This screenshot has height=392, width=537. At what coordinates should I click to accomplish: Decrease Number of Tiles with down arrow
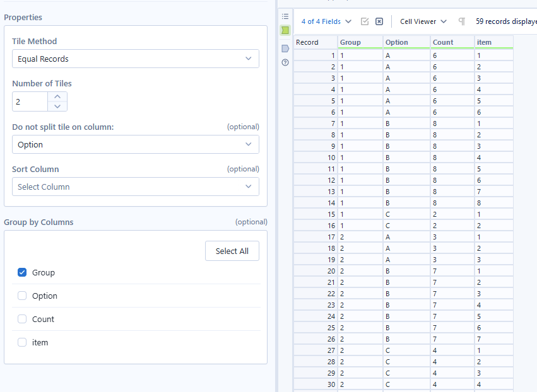point(57,106)
